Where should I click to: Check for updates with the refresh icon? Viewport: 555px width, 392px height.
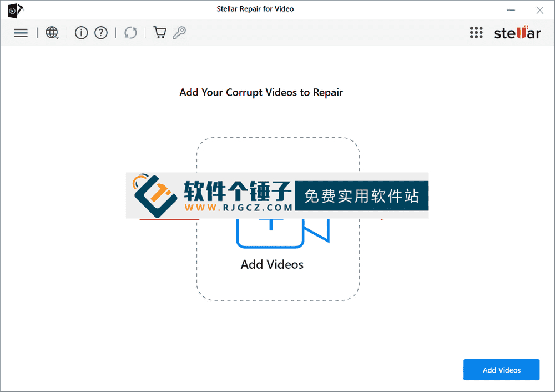coord(130,33)
